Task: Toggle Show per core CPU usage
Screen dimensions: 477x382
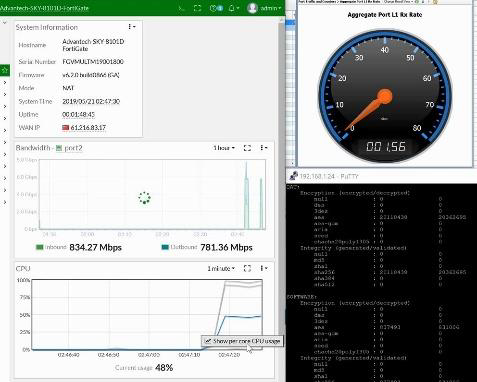Action: point(242,341)
